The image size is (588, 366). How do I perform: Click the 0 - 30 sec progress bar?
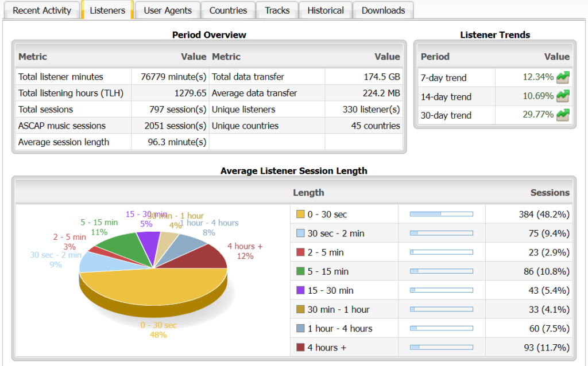(x=441, y=214)
